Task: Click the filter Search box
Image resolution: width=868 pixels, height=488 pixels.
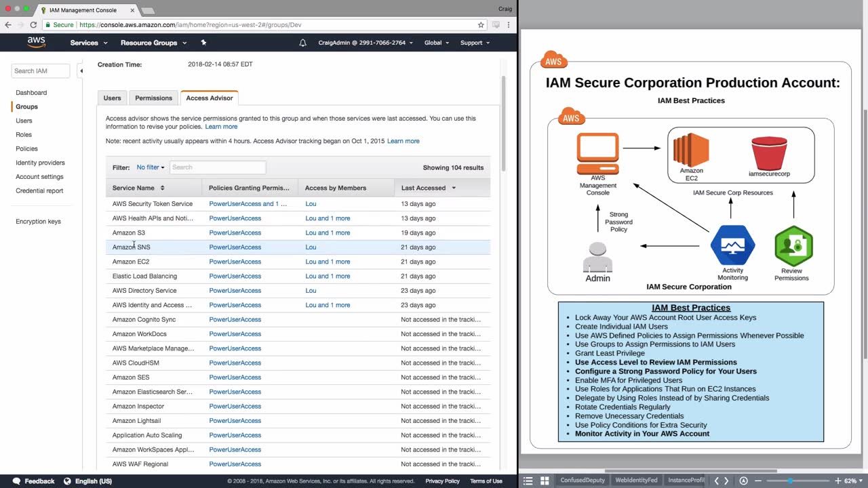Action: pos(217,167)
